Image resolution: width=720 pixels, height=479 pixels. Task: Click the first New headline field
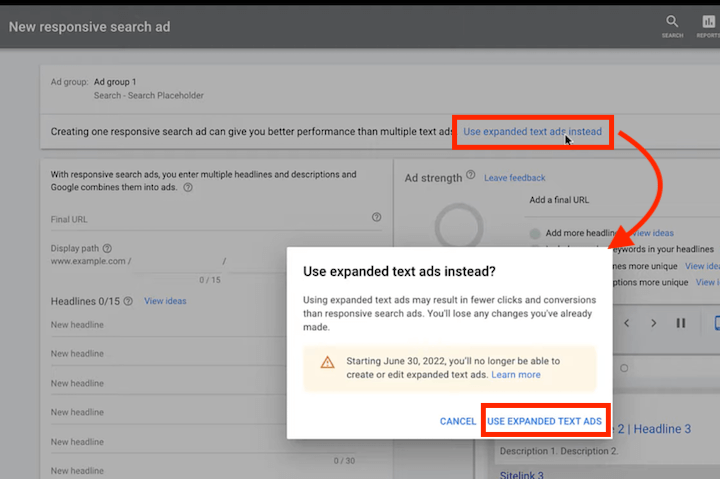point(168,325)
